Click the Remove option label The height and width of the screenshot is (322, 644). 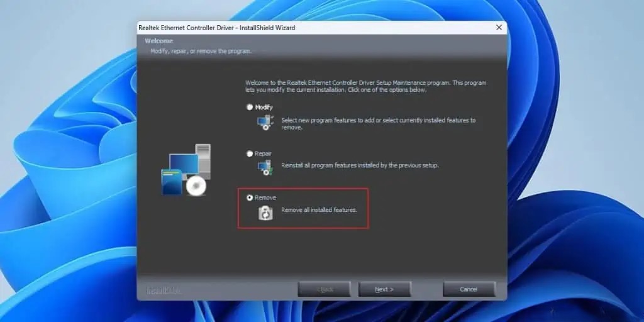(265, 197)
